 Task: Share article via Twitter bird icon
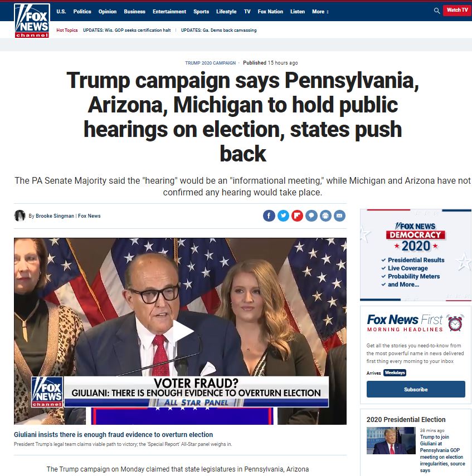click(283, 216)
